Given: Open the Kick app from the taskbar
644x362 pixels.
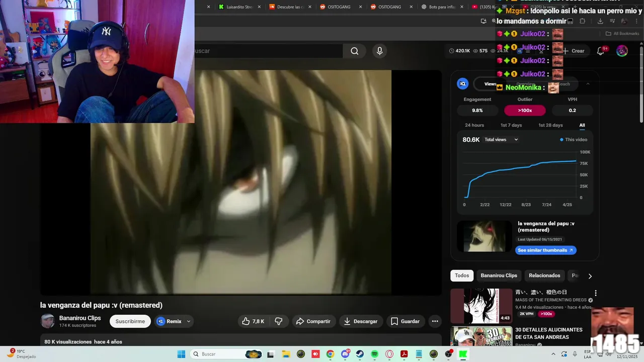Looking at the screenshot, I should [463, 354].
